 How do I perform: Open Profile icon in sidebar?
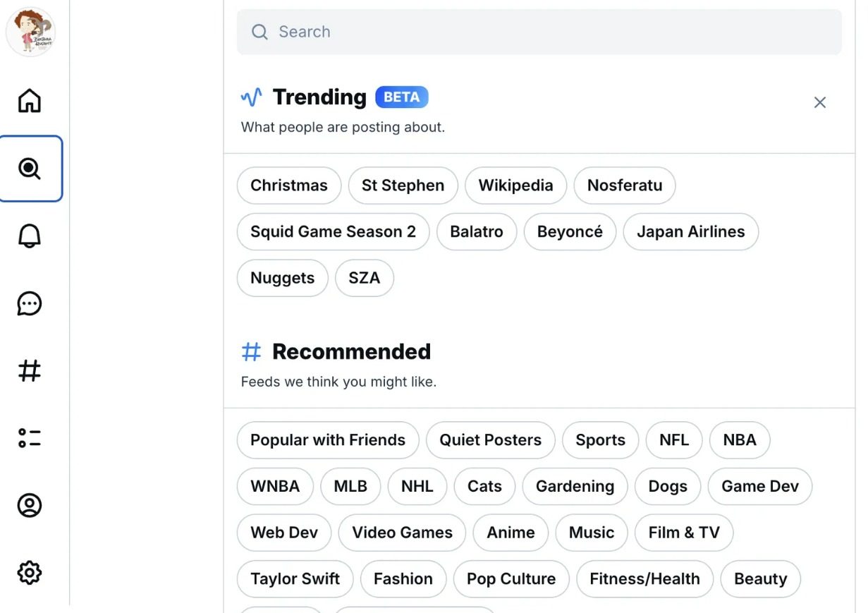coord(30,505)
